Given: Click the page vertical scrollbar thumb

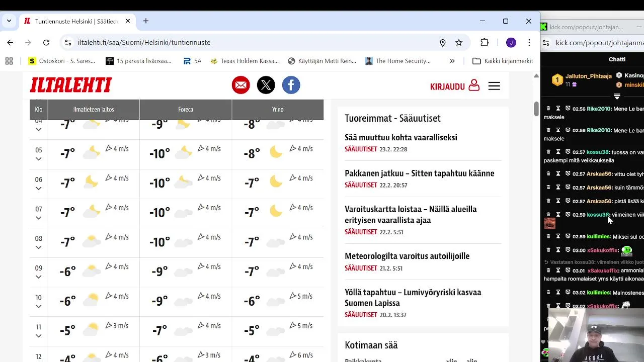Looking at the screenshot, I should tap(536, 109).
